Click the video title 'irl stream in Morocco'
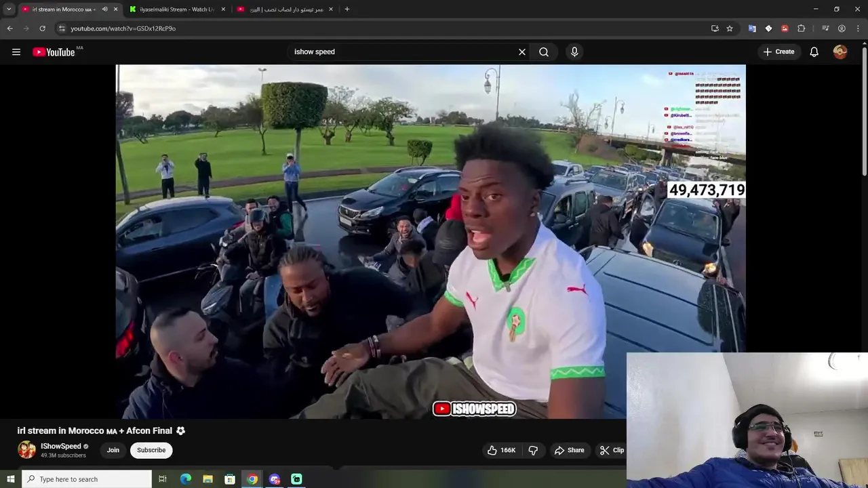This screenshot has height=488, width=868. [95, 430]
